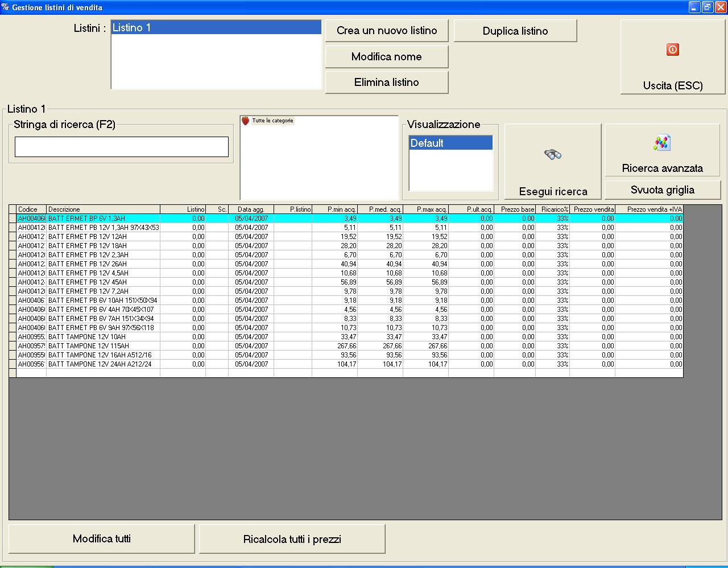Sort by the 'Descrizione' column header
Screen dimensions: 728x568
tap(102, 209)
